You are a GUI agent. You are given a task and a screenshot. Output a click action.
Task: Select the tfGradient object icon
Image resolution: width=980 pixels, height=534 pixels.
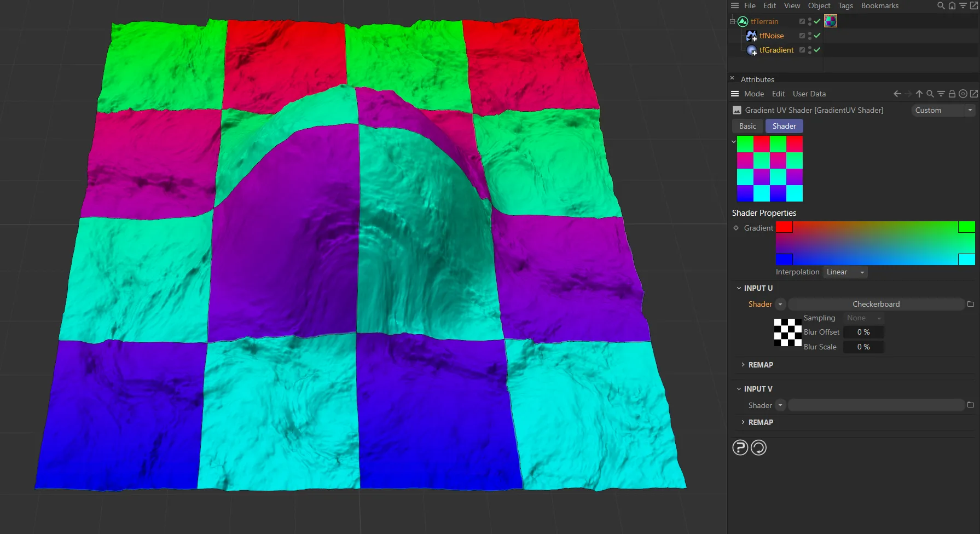pos(752,50)
